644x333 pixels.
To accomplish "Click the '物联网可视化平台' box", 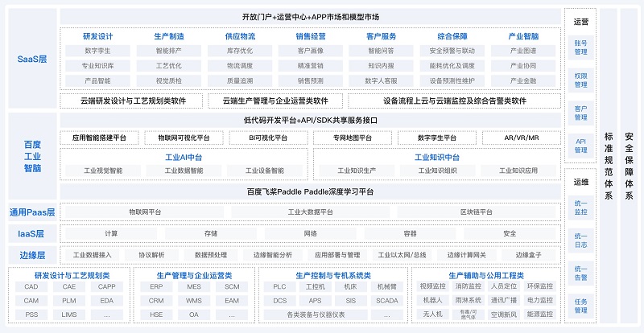I will 184,138.
